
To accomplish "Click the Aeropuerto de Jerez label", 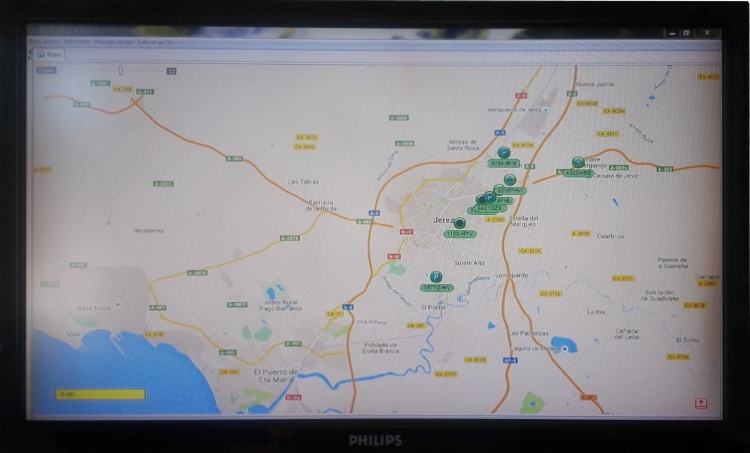I will click(514, 110).
